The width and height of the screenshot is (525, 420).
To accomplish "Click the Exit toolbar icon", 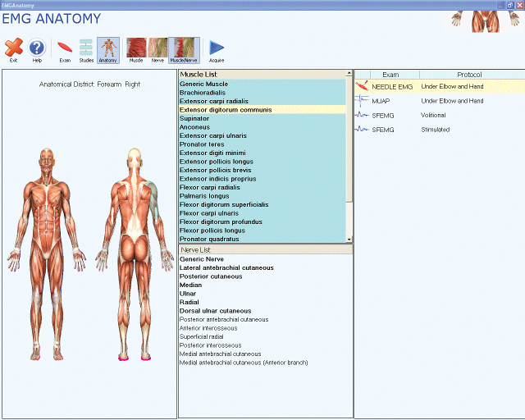I will [13, 50].
